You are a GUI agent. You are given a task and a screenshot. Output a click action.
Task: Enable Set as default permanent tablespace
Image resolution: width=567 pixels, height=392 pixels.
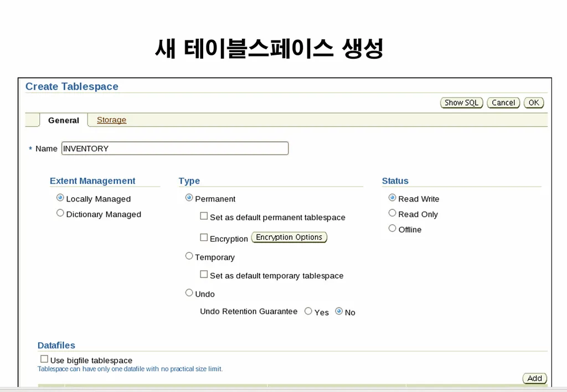point(204,216)
